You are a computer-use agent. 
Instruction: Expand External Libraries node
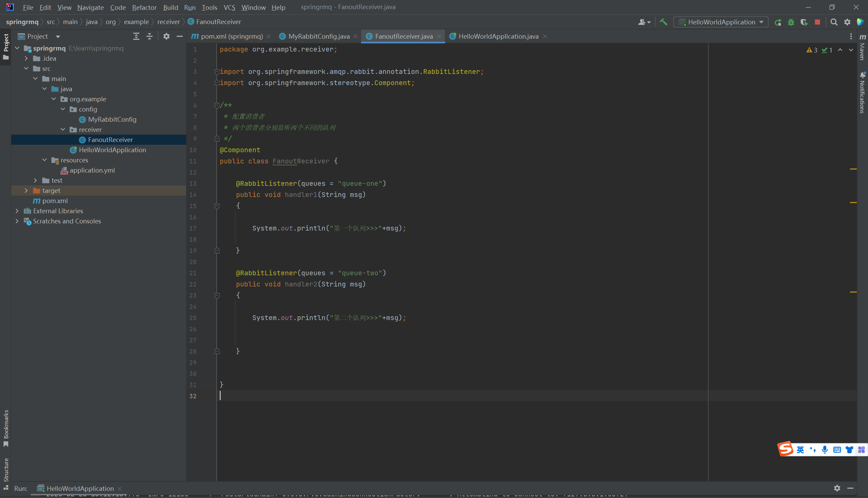click(x=17, y=211)
